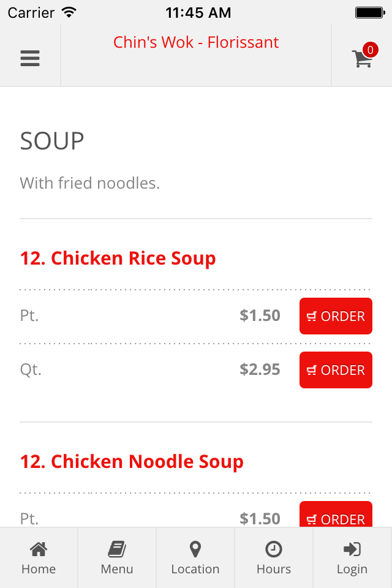The height and width of the screenshot is (588, 392).
Task: Order Chicken Rice Soup Pt. size
Action: point(336,316)
